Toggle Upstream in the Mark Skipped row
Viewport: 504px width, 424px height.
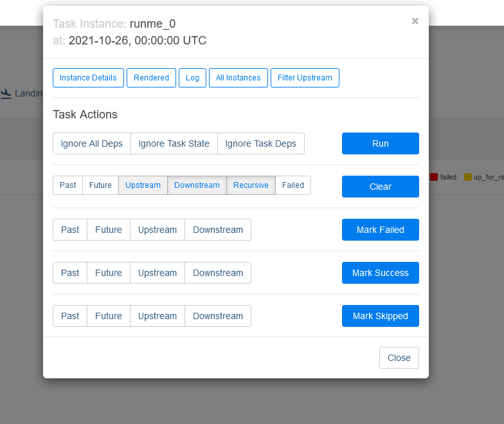pos(157,316)
